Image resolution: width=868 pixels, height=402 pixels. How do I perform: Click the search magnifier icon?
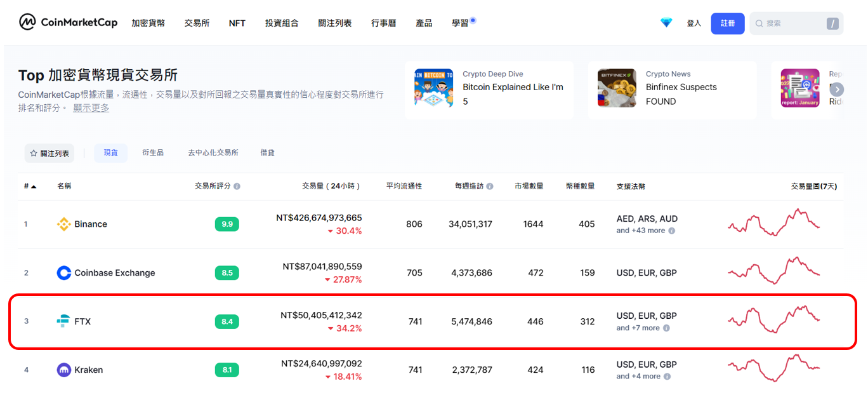759,23
